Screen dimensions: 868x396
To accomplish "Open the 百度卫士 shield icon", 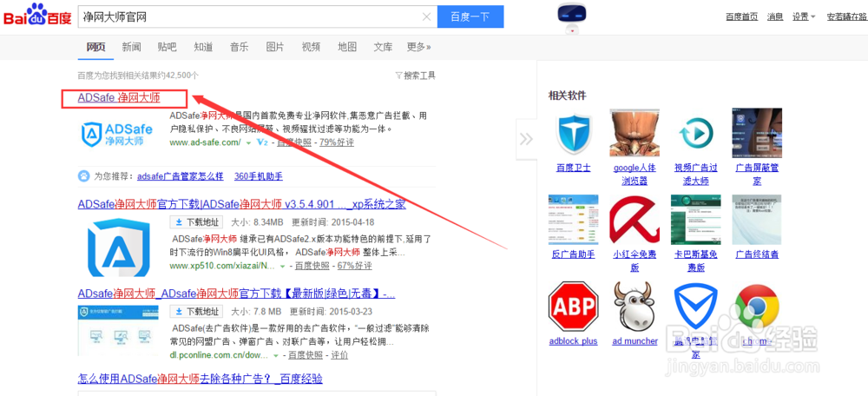I will pyautogui.click(x=574, y=134).
